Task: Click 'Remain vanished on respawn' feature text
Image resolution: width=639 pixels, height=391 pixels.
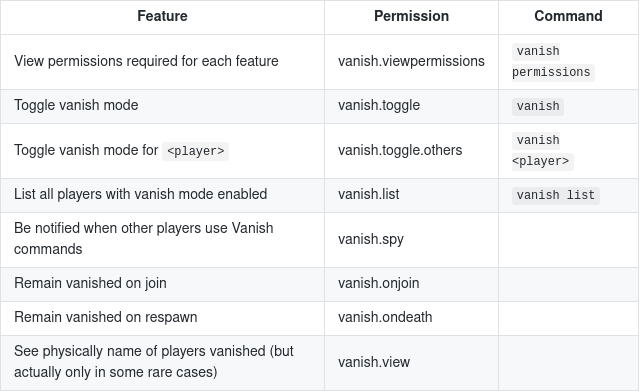Action: (106, 317)
